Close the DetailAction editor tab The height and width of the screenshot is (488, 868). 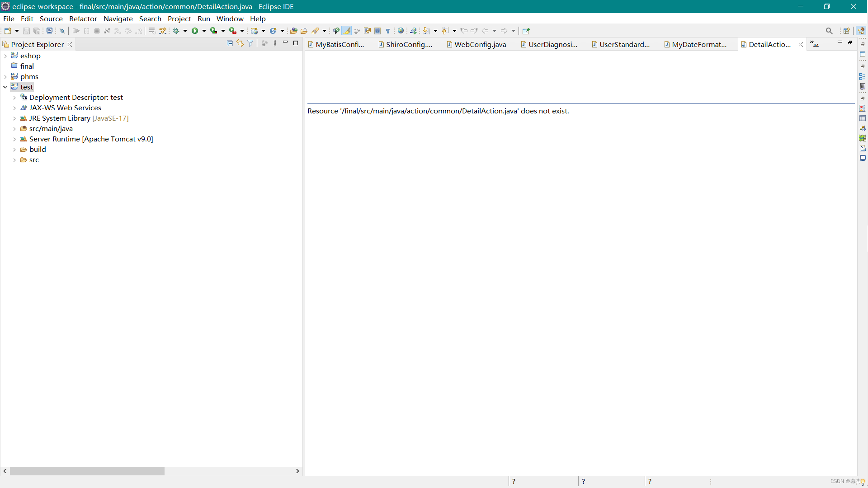tap(801, 44)
